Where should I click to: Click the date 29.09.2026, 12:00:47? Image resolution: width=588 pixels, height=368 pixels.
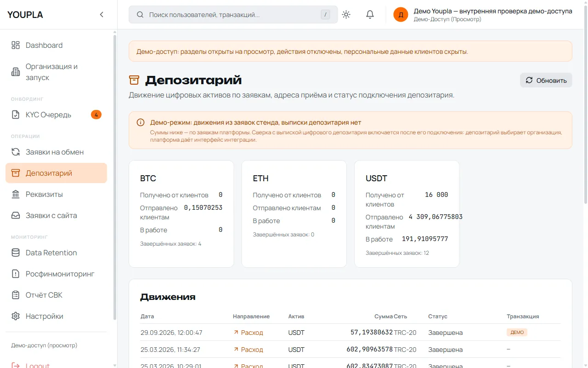[x=171, y=333]
